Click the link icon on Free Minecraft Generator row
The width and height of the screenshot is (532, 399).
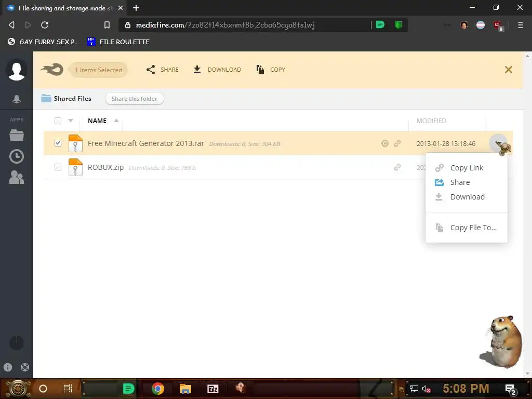pos(397,143)
